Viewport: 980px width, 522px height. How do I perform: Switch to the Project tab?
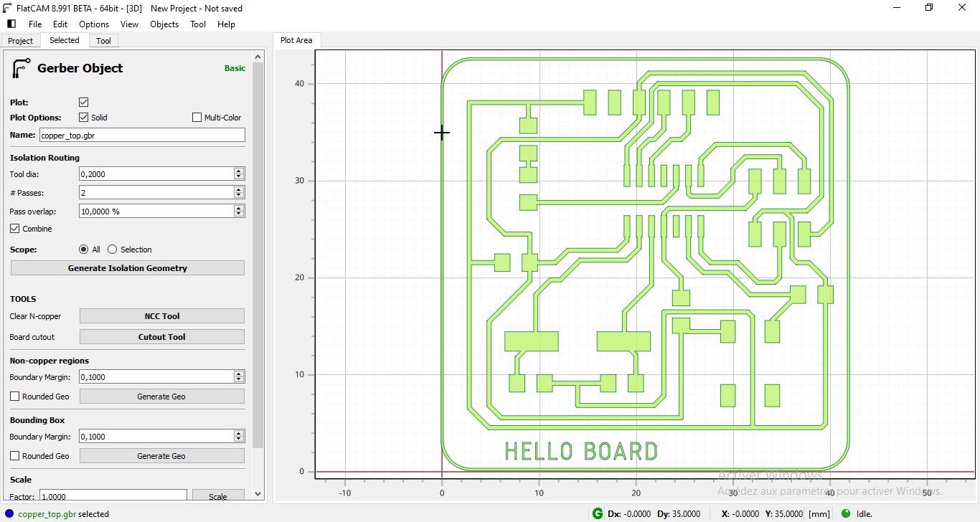pos(20,41)
